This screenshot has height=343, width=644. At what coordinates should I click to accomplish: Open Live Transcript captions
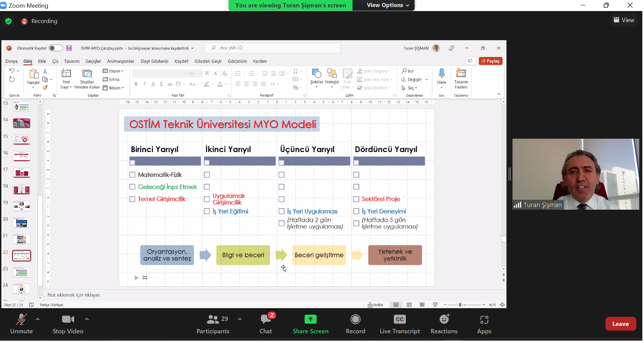399,324
